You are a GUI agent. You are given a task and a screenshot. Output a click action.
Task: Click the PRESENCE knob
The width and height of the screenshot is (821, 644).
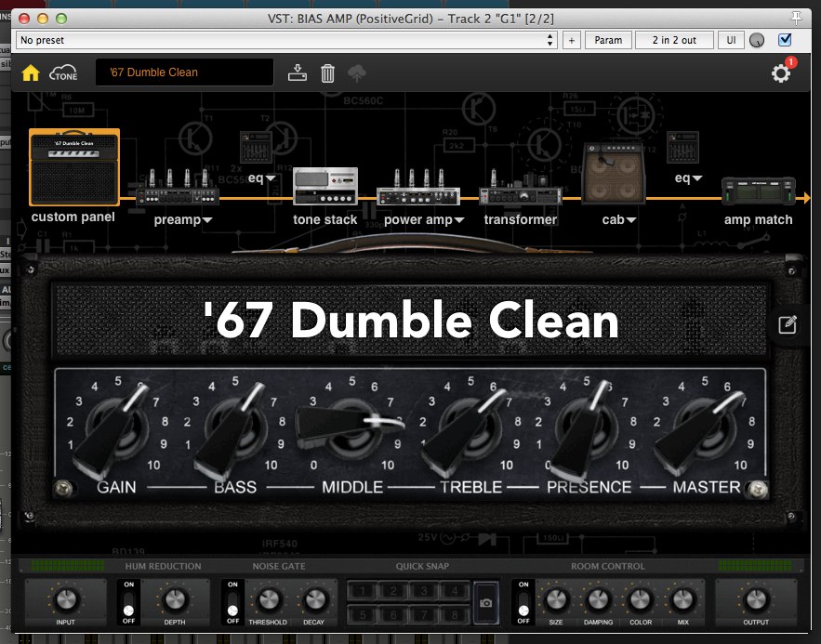click(586, 429)
